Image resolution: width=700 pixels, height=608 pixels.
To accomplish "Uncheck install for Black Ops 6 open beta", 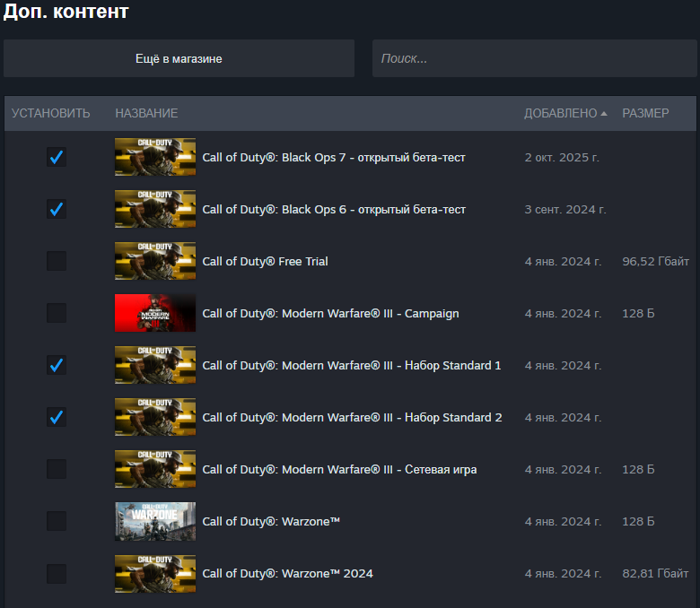I will pos(57,209).
